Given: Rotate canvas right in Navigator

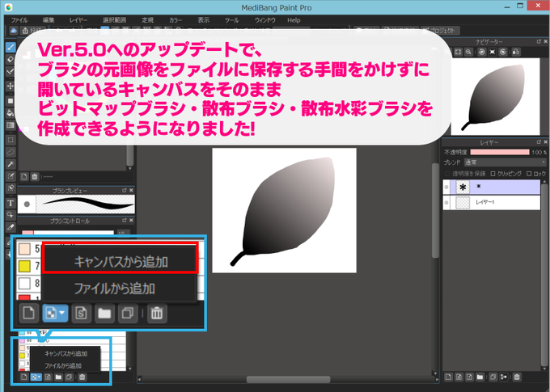Looking at the screenshot, I should pos(503,52).
